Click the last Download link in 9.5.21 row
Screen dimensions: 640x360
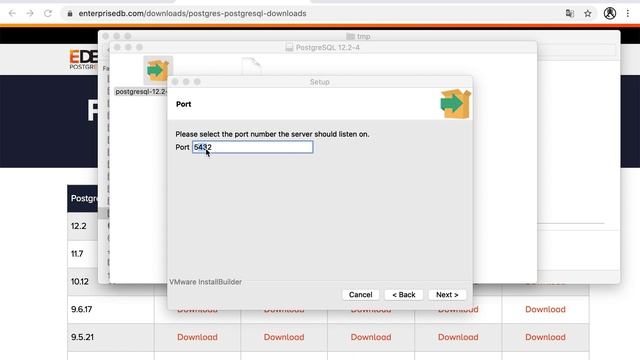(x=545, y=337)
